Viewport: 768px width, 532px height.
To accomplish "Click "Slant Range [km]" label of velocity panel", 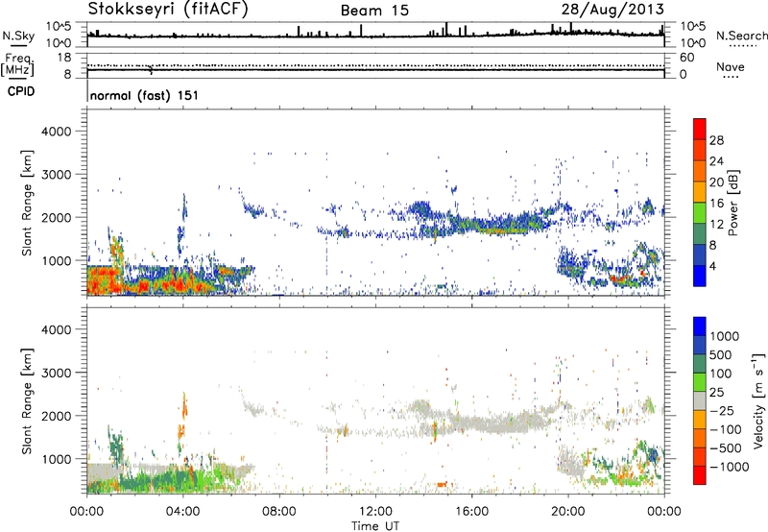I will tap(27, 400).
